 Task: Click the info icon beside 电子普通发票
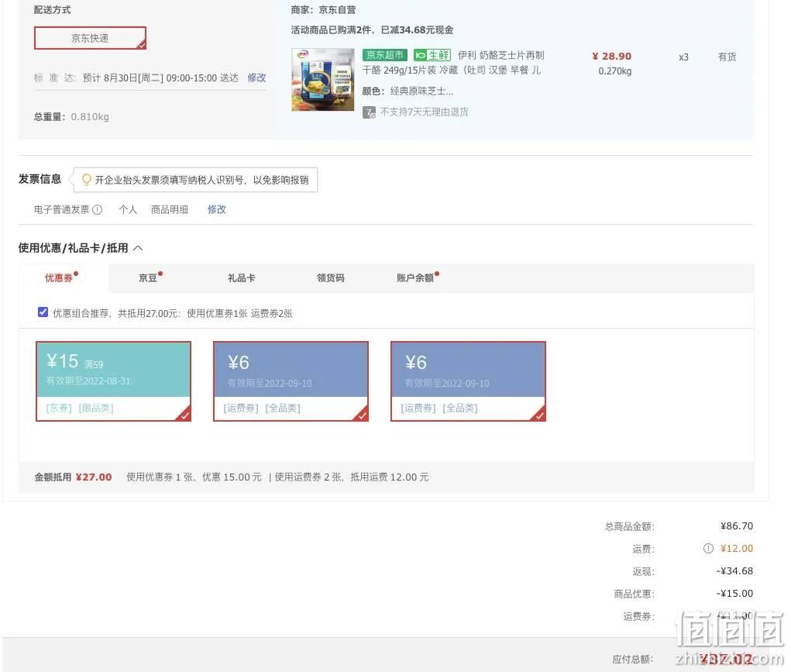click(x=98, y=209)
